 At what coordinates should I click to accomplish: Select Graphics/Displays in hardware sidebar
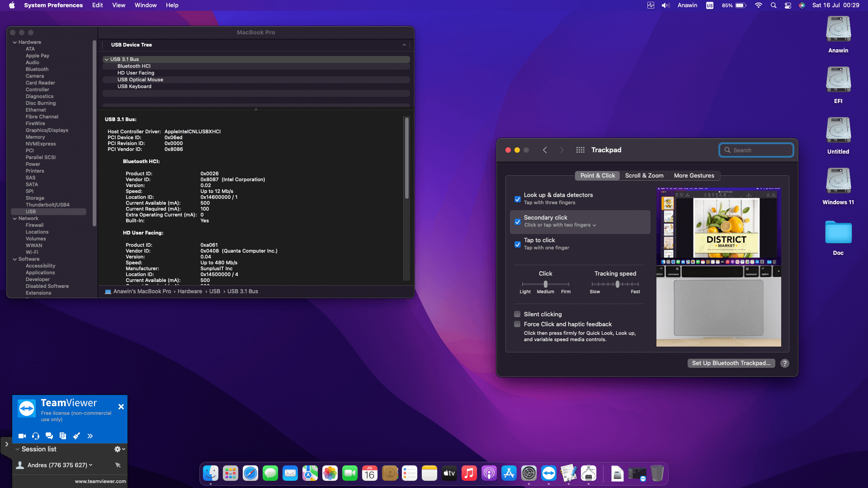point(47,130)
